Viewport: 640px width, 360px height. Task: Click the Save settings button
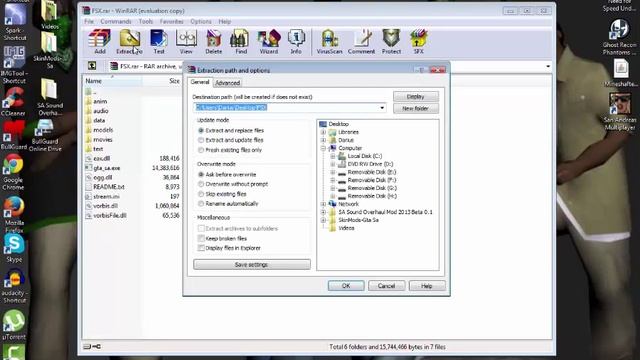pyautogui.click(x=251, y=264)
